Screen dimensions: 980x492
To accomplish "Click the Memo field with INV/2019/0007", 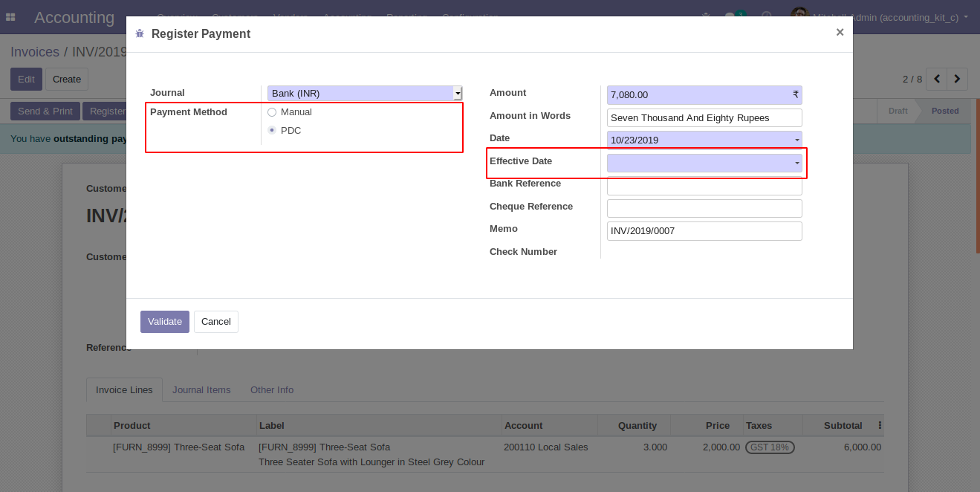I will point(704,231).
